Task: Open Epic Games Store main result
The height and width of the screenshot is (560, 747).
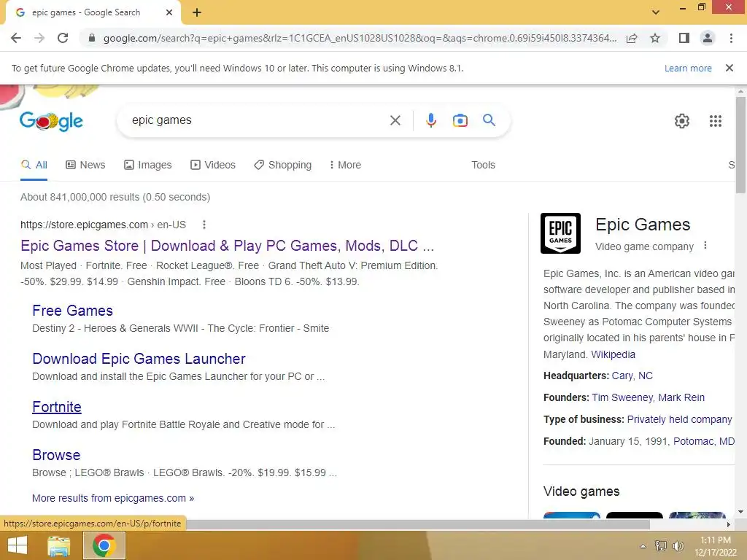Action: point(228,246)
